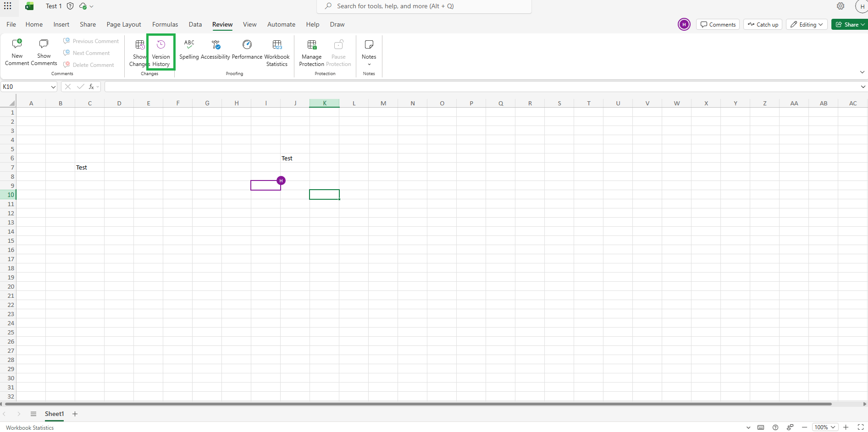Select column K header
Screen dimensions: 868x432
click(325, 103)
